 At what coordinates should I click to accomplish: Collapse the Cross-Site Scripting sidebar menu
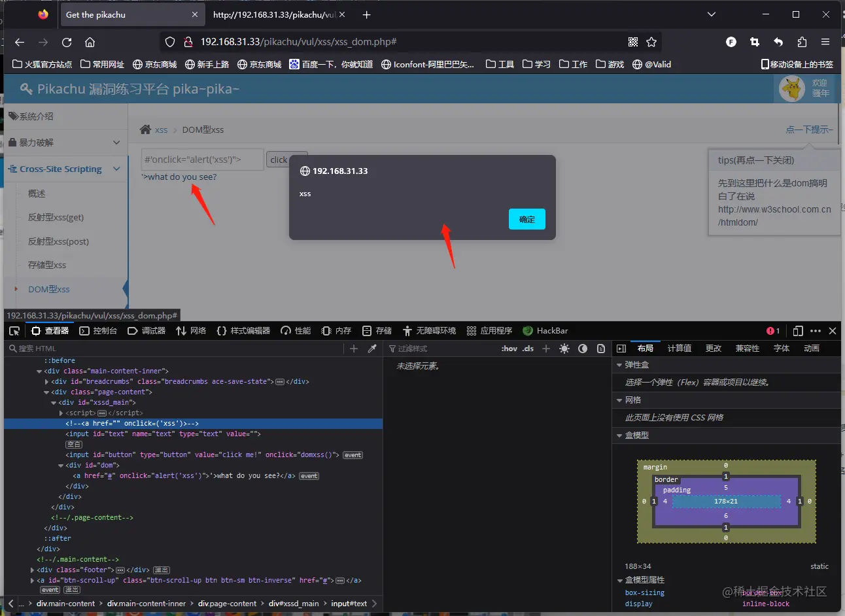pos(64,169)
